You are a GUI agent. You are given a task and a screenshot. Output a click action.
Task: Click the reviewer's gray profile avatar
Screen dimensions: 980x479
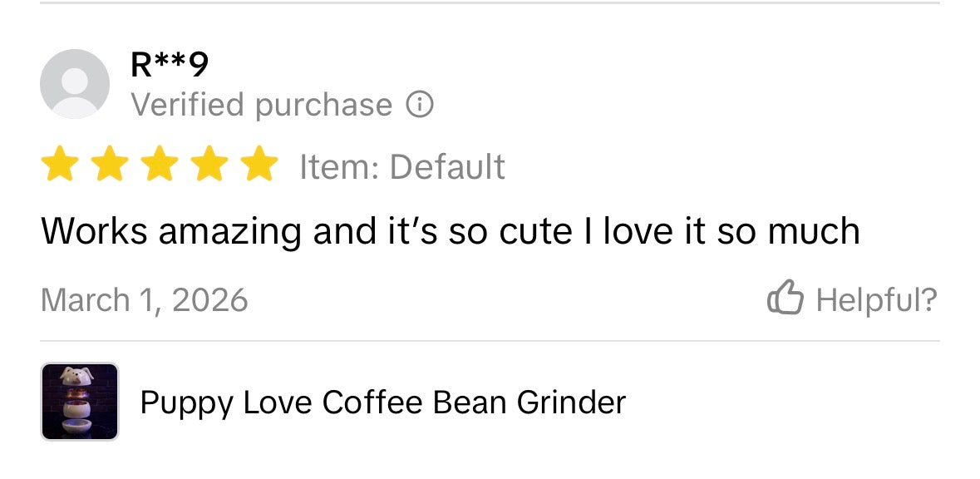click(x=75, y=84)
